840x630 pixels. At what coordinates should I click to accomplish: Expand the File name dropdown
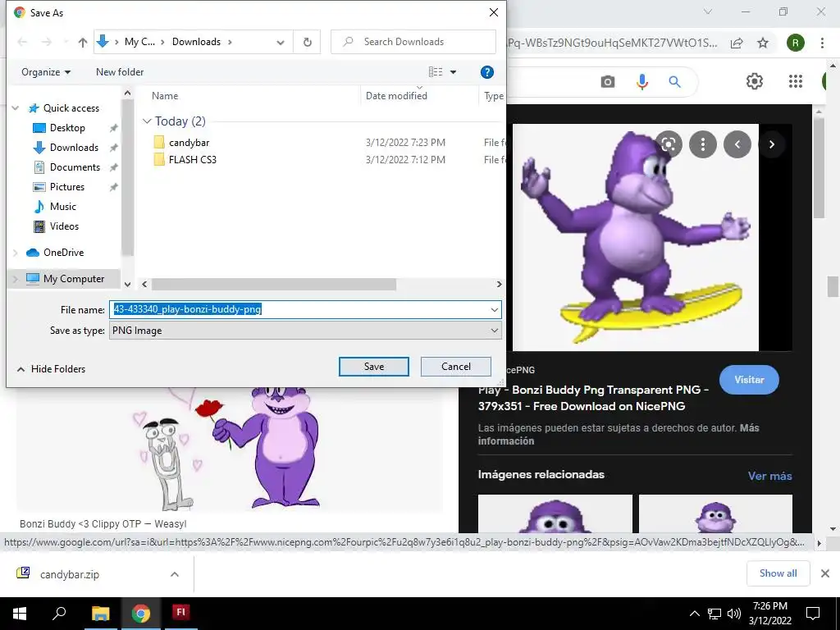coord(494,309)
